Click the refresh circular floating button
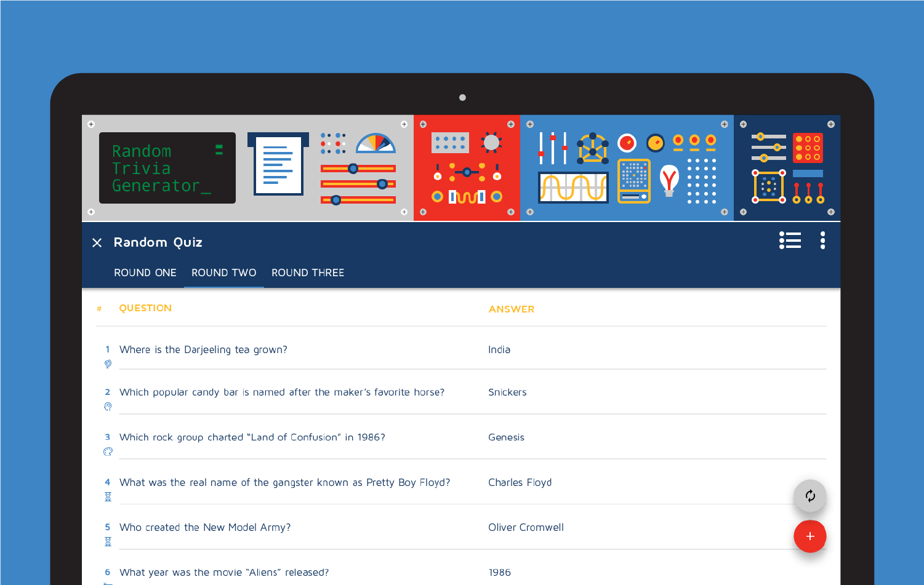924x585 pixels. click(x=810, y=496)
